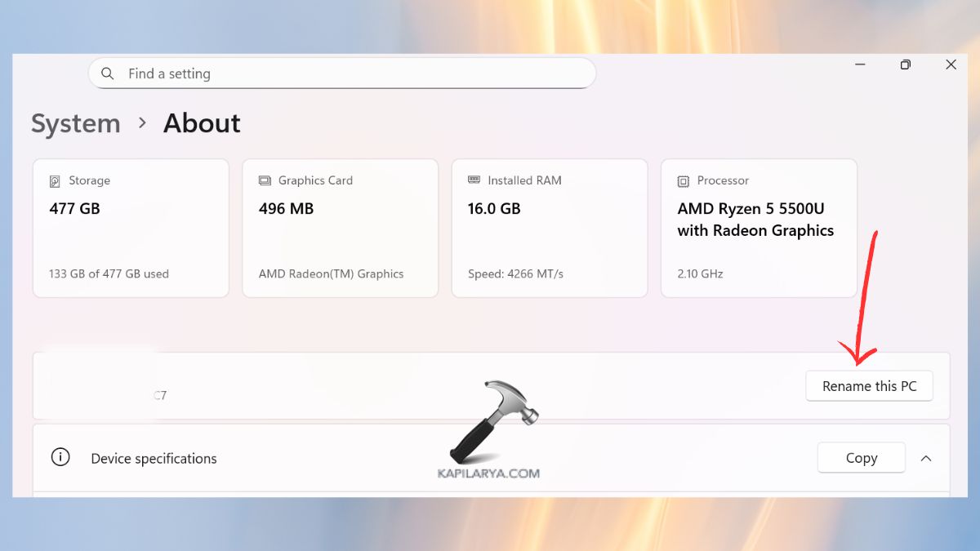The width and height of the screenshot is (980, 551).
Task: Copy the device specifications
Action: coord(861,458)
